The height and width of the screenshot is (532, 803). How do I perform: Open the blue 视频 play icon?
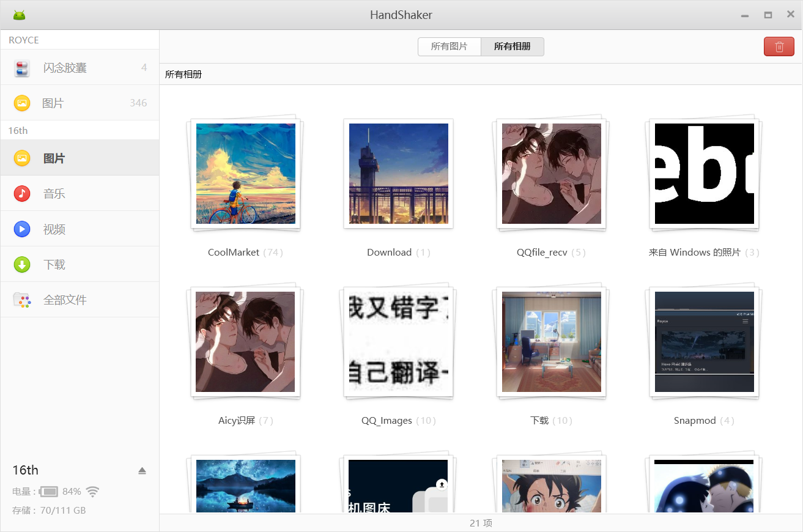pos(22,229)
